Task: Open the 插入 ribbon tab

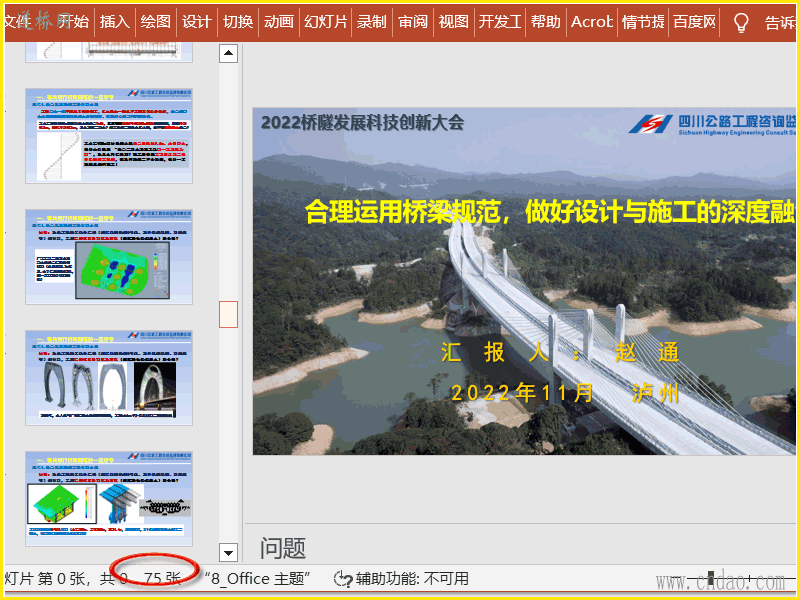Action: click(115, 22)
